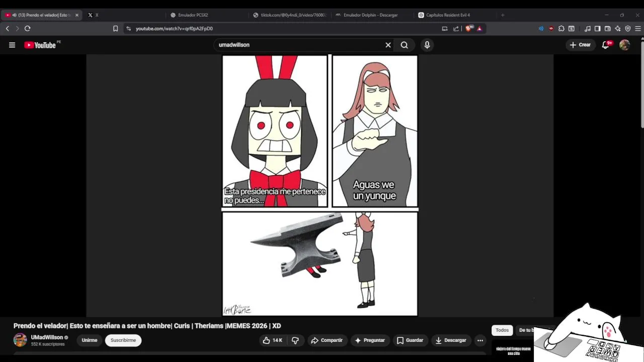Open the account avatar menu
This screenshot has height=362, width=644.
(625, 45)
